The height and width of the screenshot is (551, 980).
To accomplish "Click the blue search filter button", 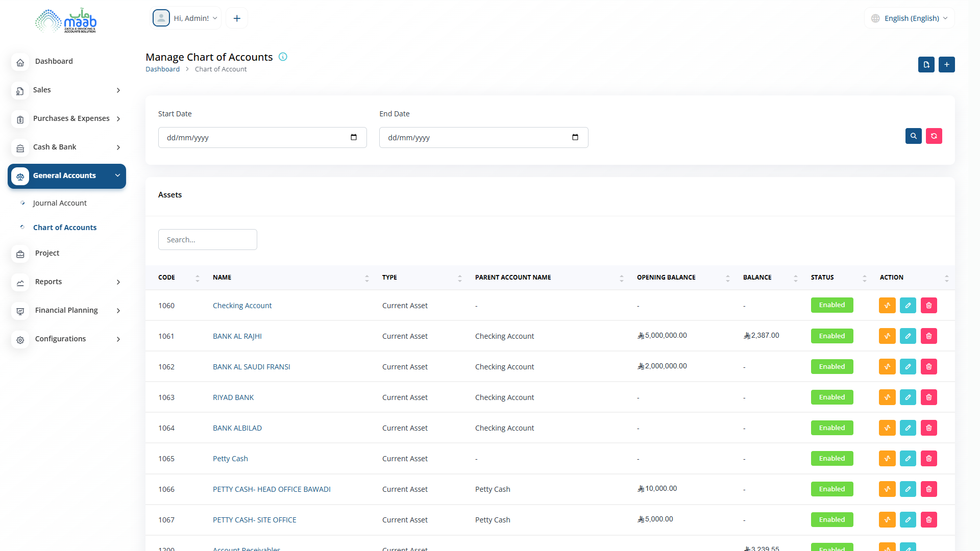I will (914, 136).
